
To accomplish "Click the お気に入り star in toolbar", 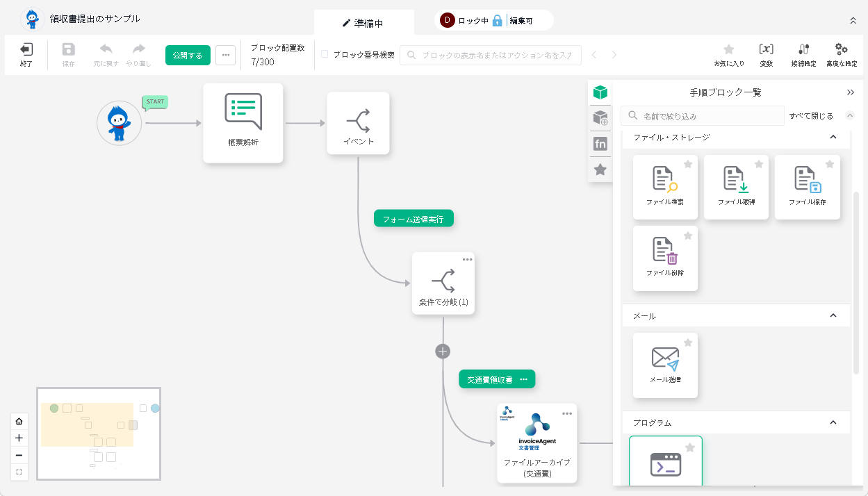I will (x=728, y=50).
